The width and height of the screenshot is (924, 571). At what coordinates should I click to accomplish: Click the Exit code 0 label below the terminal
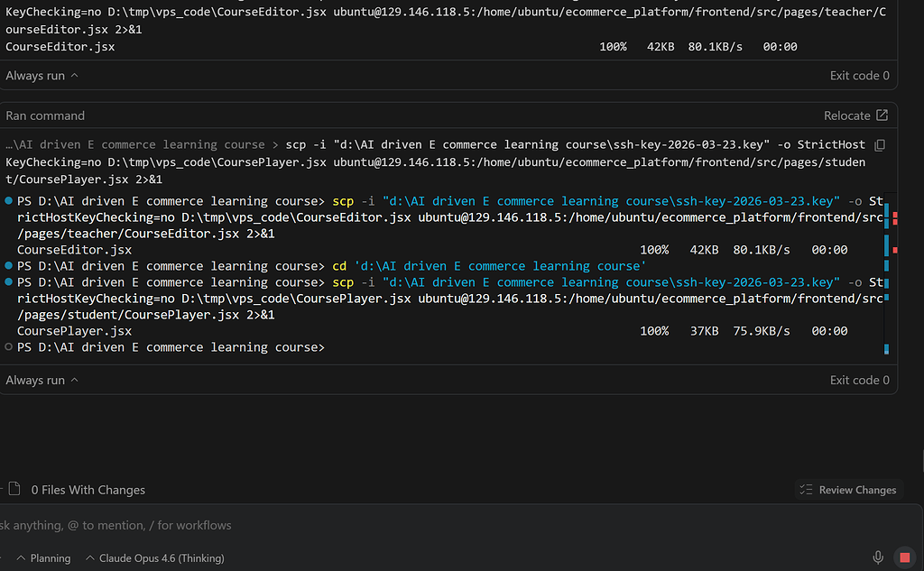[x=860, y=380]
